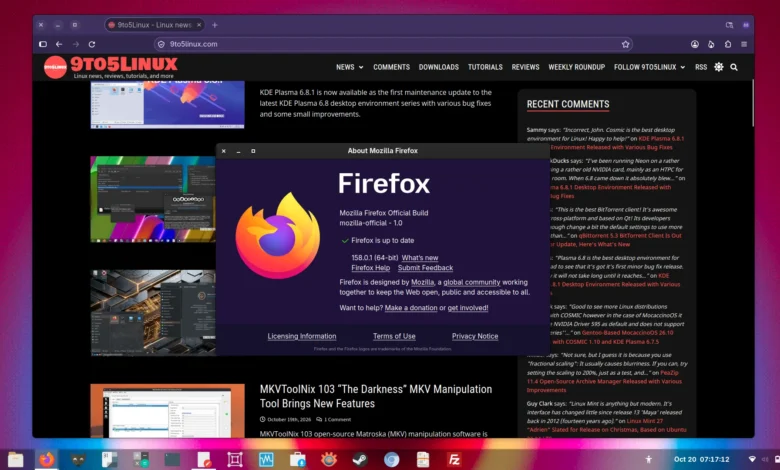Open the Firefox extensions puzzle icon
Viewport: 780px width, 470px height.
point(728,44)
